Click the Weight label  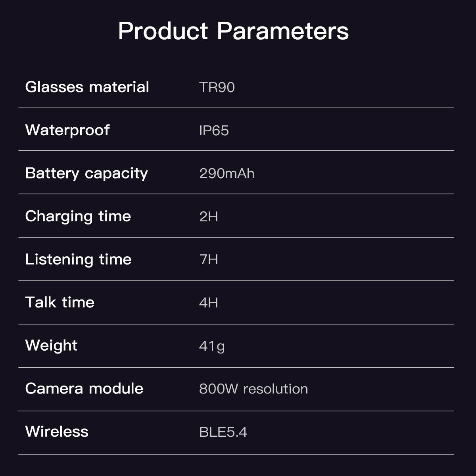pos(51,345)
